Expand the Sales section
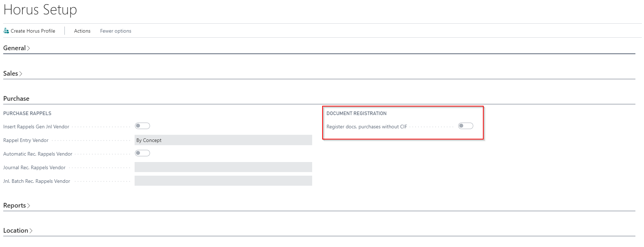This screenshot has height=247, width=644. coord(13,73)
